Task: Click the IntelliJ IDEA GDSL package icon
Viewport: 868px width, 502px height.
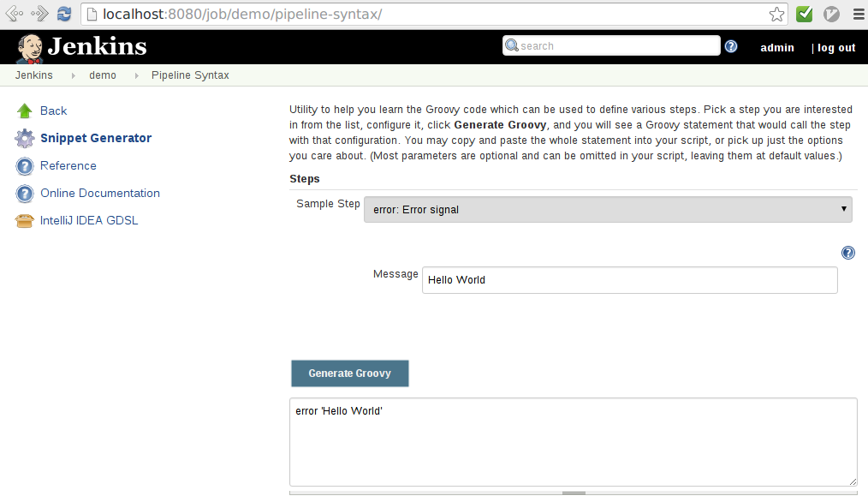Action: (25, 220)
